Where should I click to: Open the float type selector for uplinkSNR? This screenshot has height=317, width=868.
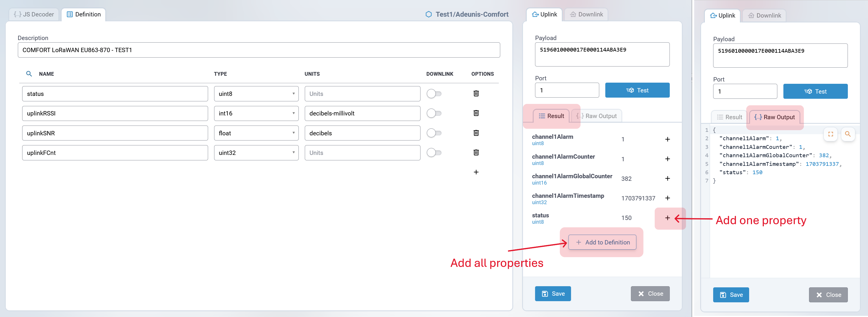click(256, 133)
